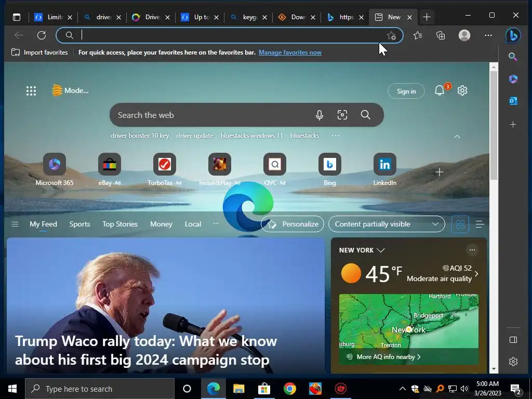Screen dimensions: 532x399
Task: Show hidden system tray icons
Action: point(402,389)
